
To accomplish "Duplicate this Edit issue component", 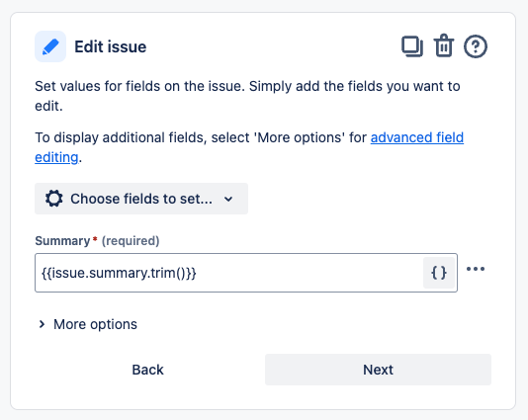I will coord(412,46).
